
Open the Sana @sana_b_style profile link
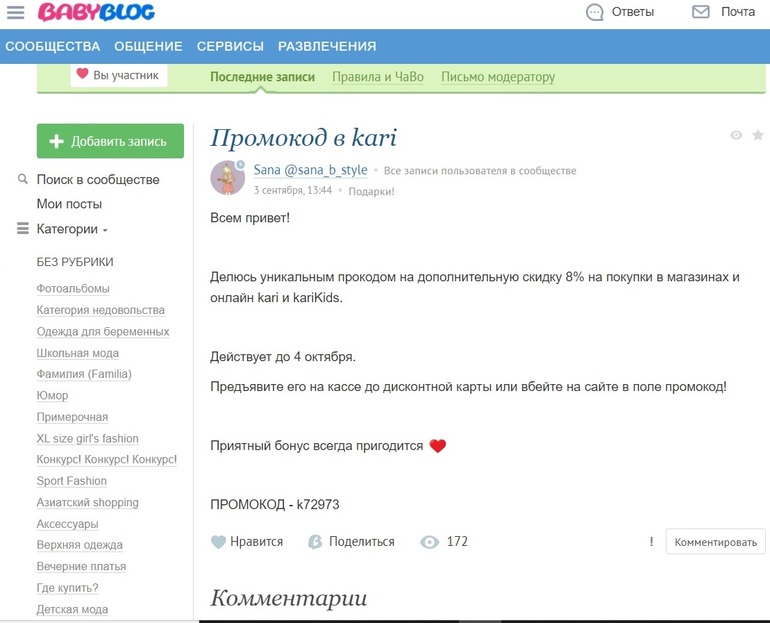coord(310,170)
